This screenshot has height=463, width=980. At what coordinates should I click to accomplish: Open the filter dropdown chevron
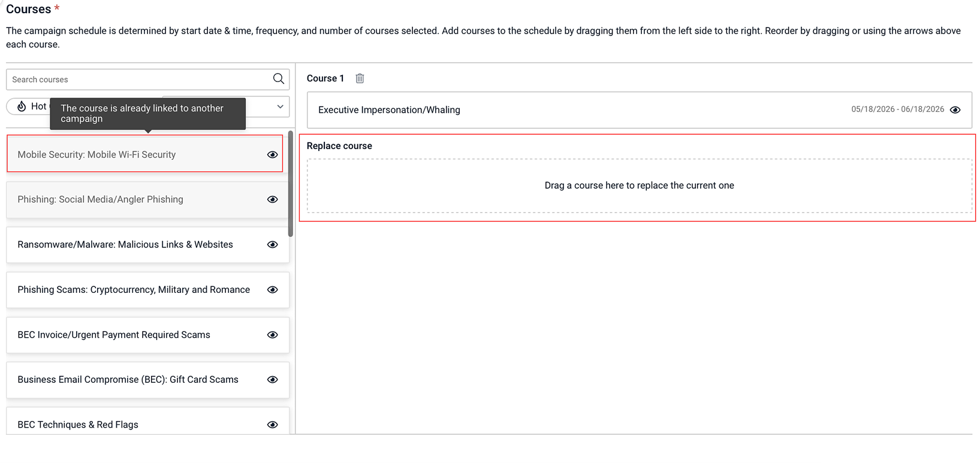[280, 107]
